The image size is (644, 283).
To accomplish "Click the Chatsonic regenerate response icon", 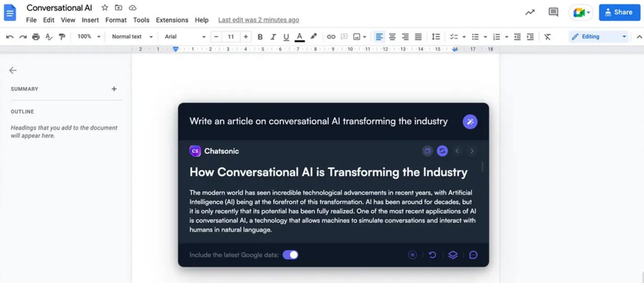I will pyautogui.click(x=442, y=151).
